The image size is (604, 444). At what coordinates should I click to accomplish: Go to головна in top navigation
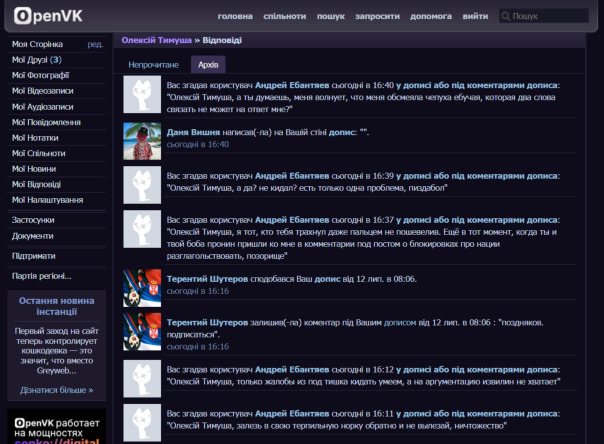235,16
